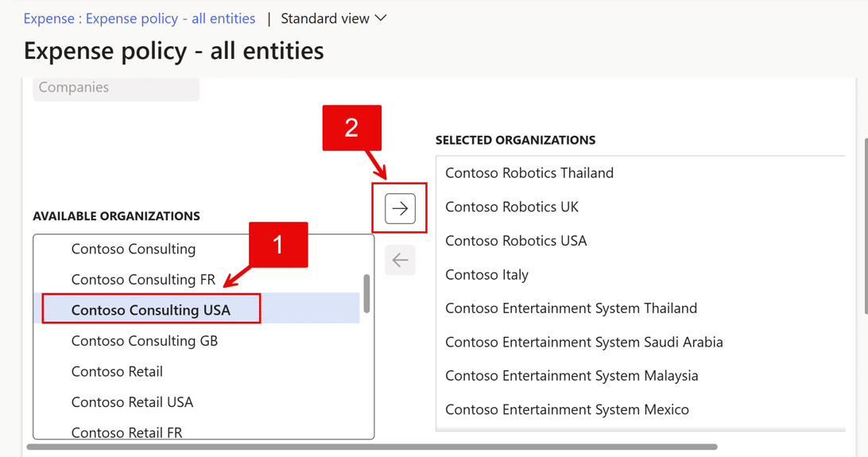Choose Contoso Consulting USA in the list

(x=151, y=310)
